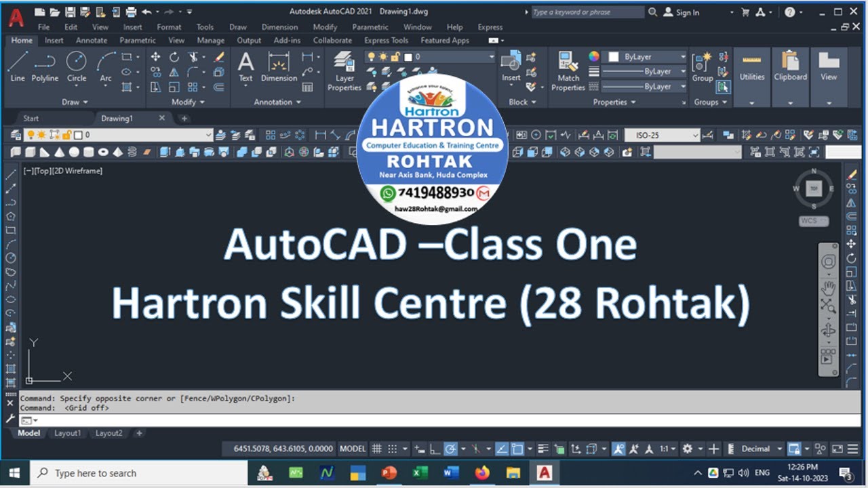The height and width of the screenshot is (488, 868).
Task: Open PowerPoint from the Windows taskbar
Action: click(389, 473)
